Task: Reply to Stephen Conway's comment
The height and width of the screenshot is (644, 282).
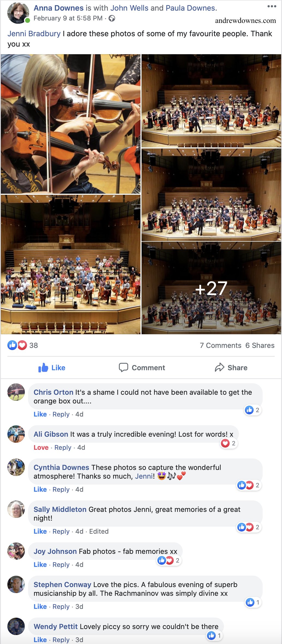Action: pos(61,607)
